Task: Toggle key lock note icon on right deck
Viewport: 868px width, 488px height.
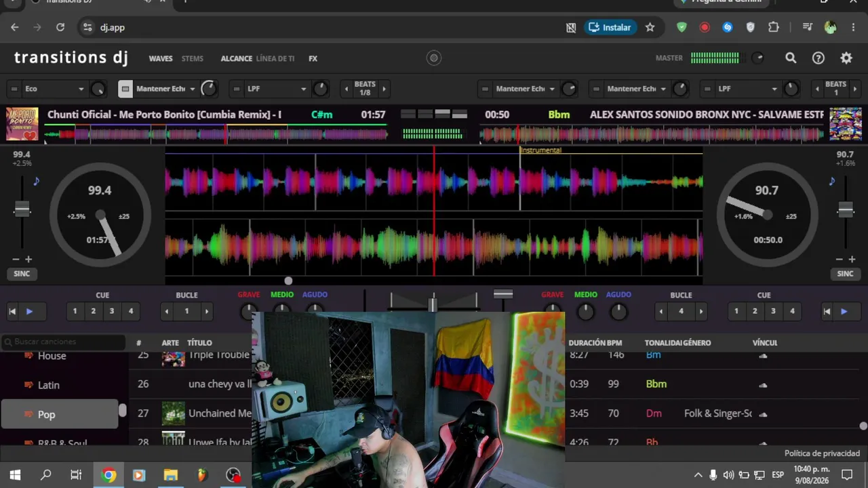Action: click(831, 181)
